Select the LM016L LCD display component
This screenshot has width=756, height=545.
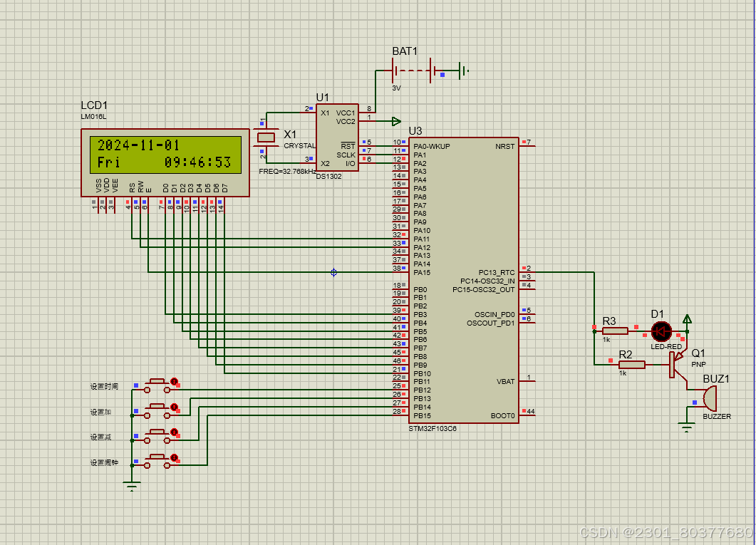[x=165, y=163]
